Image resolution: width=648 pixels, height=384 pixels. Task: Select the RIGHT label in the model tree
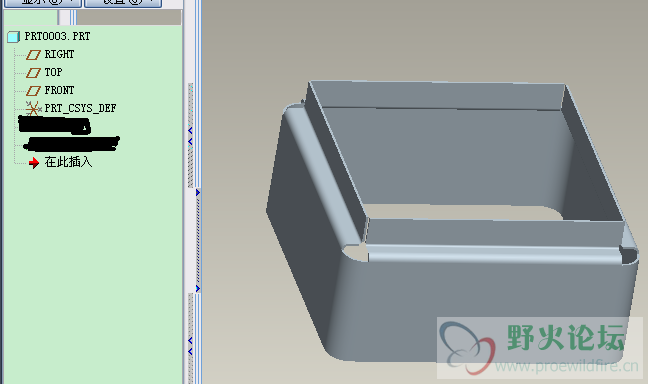click(59, 55)
